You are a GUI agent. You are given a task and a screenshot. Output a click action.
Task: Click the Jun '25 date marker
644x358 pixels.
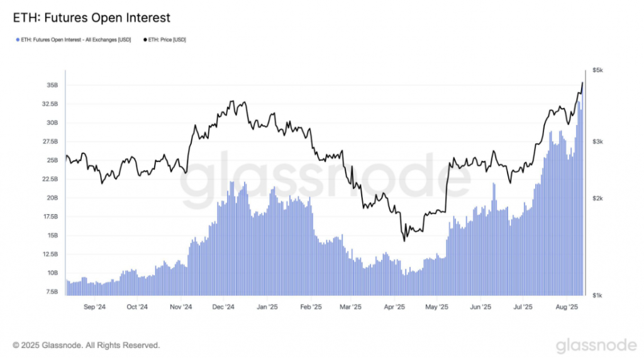(x=480, y=308)
